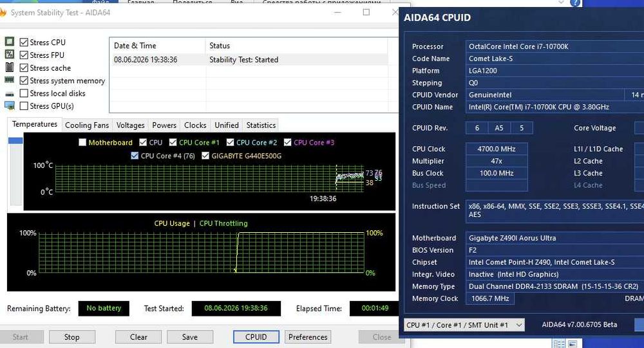The width and height of the screenshot is (644, 348).
Task: Click the CPU stress icon
Action: (x=9, y=41)
